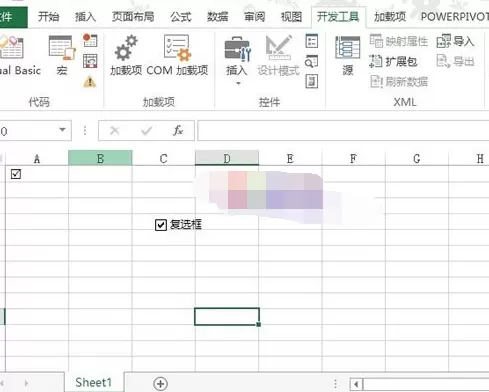Click horizontal scrollbar left arrow
Image resolution: width=489 pixels, height=392 pixels.
click(356, 384)
